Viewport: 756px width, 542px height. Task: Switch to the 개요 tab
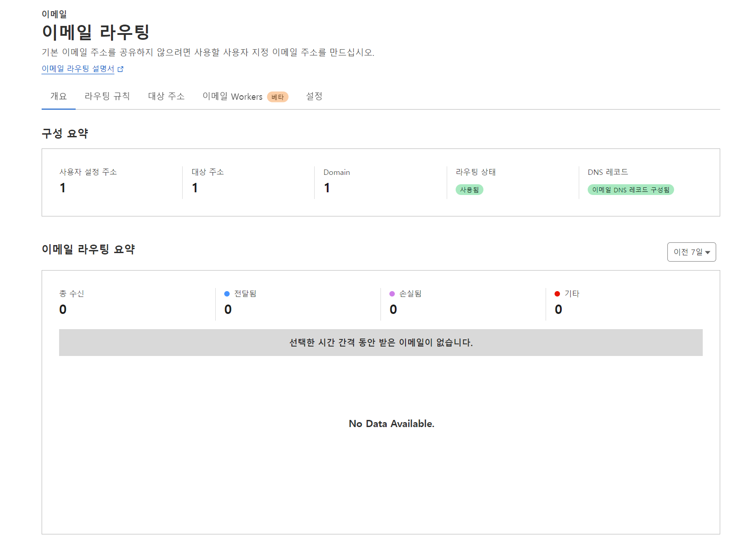coord(58,96)
